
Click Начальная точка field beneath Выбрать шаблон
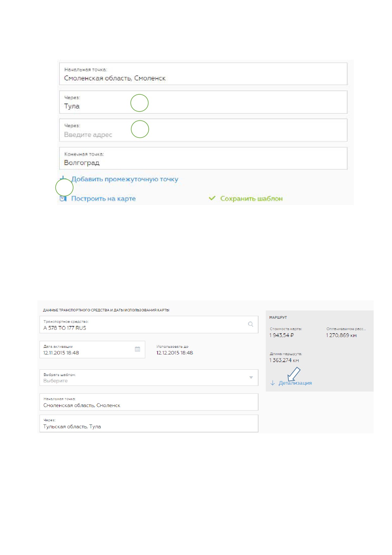149,402
